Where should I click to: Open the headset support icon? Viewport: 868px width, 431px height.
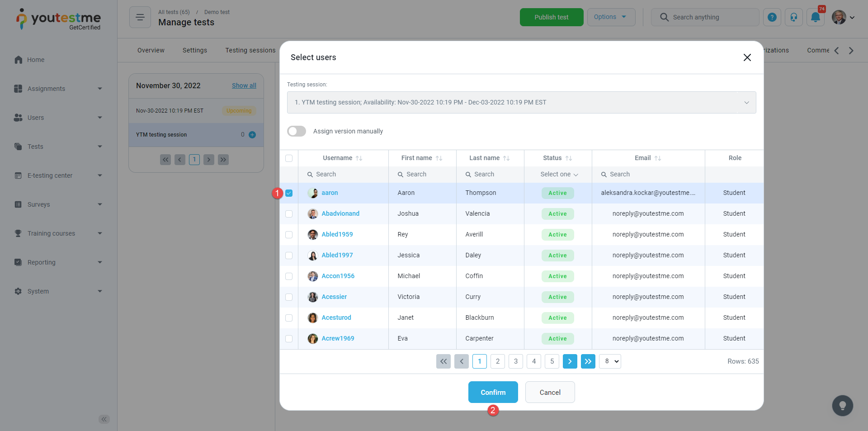coord(794,17)
